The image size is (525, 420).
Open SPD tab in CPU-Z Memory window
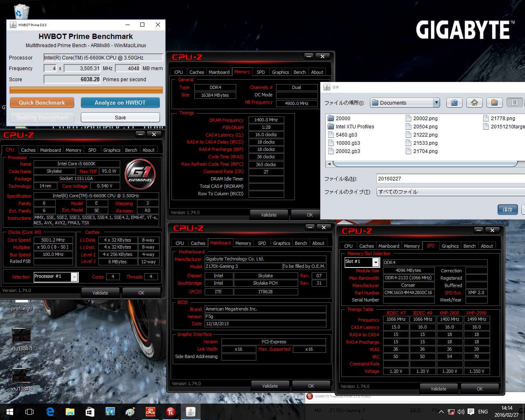tap(261, 72)
